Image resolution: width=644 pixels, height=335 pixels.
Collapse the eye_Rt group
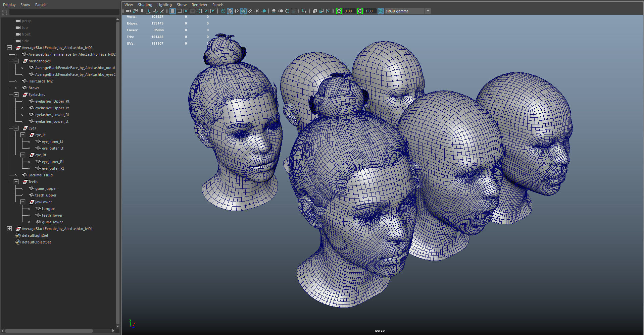tap(23, 155)
